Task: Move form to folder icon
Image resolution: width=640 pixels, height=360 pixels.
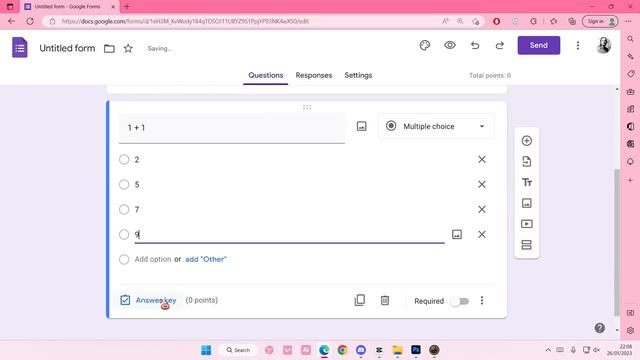Action: 109,49
